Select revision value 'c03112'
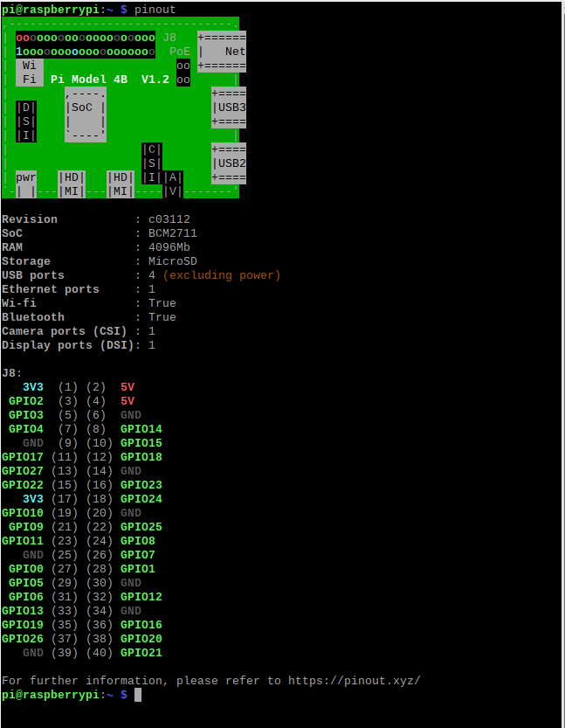Image resolution: width=565 pixels, height=728 pixels. (x=169, y=219)
